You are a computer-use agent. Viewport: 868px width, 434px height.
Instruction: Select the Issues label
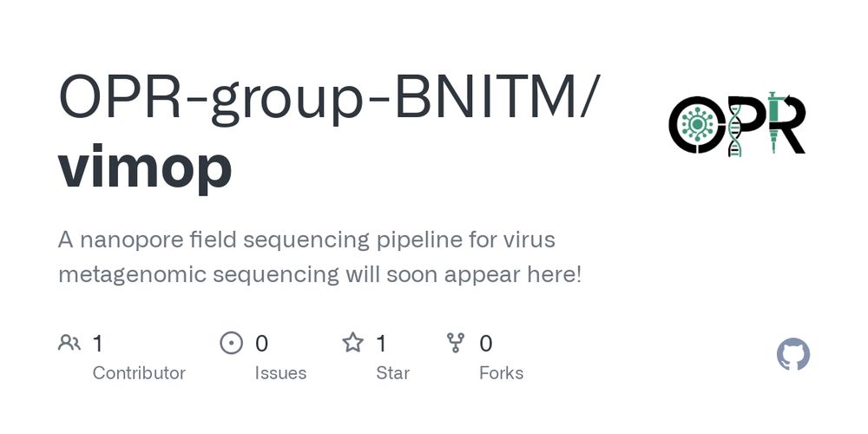coord(280,373)
